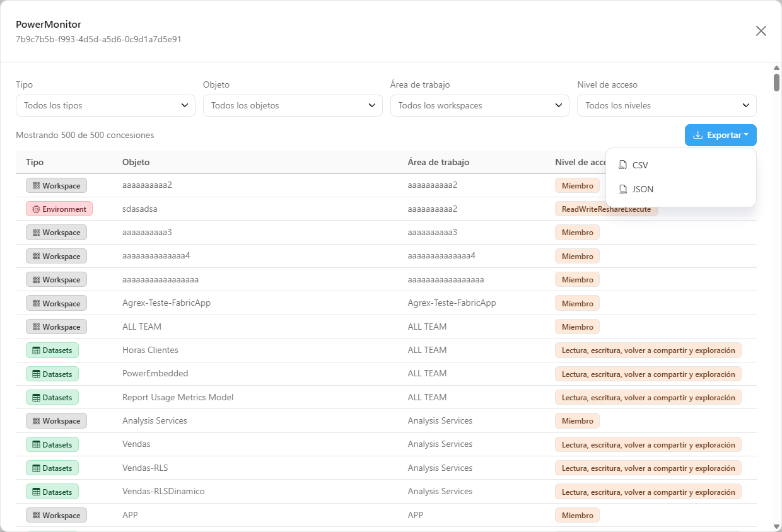Click the object name PowerEmbedded
The height and width of the screenshot is (532, 782).
[x=155, y=373]
